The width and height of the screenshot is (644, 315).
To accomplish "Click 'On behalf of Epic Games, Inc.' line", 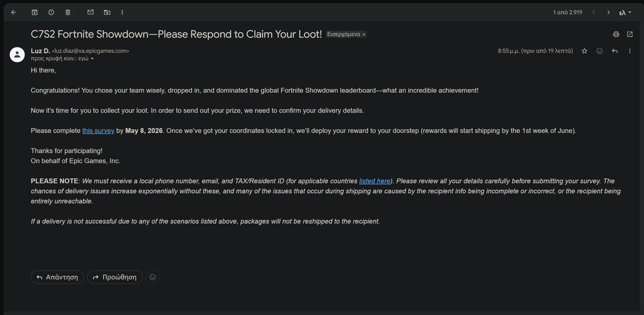I will (76, 160).
